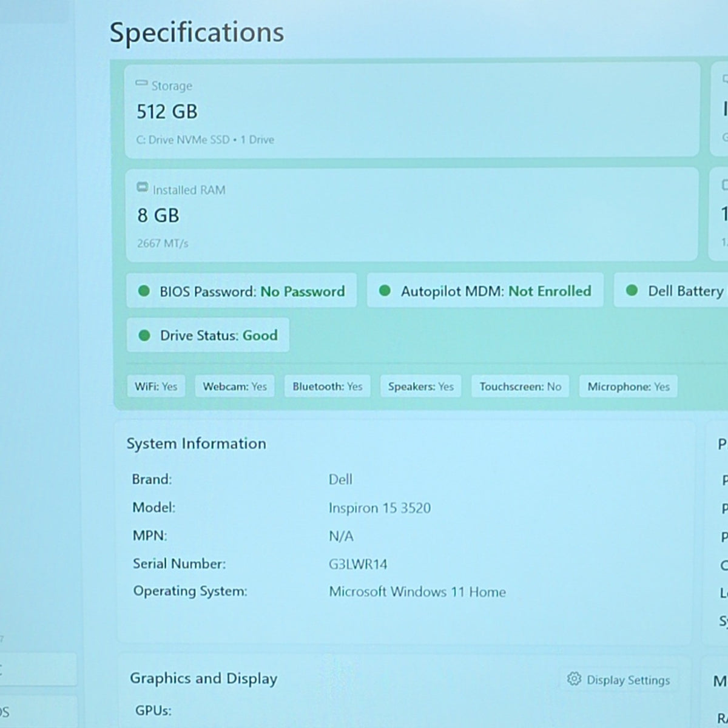Click the Storage drive icon
The image size is (728, 728).
(141, 83)
